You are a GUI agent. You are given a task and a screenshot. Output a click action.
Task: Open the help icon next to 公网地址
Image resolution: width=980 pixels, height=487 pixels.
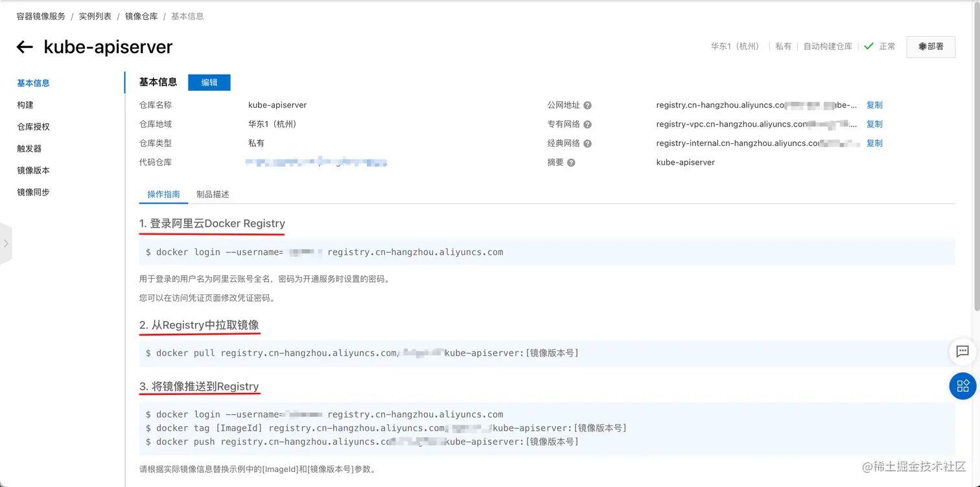click(x=587, y=105)
